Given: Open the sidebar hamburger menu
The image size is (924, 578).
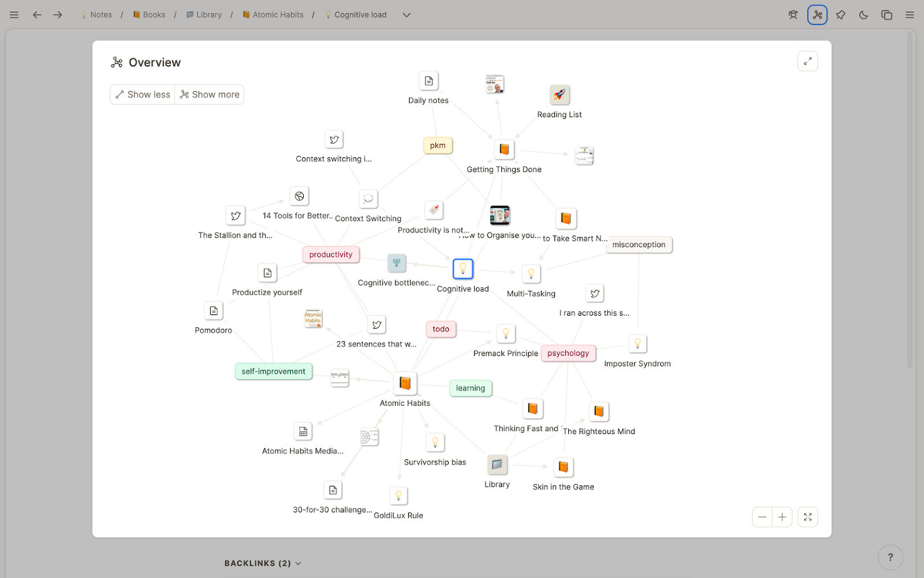Looking at the screenshot, I should point(14,15).
